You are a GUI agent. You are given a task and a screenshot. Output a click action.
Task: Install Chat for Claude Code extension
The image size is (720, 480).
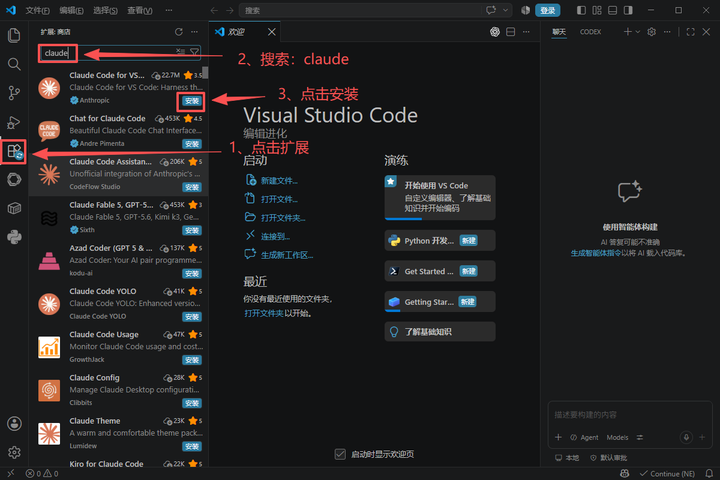click(x=191, y=144)
